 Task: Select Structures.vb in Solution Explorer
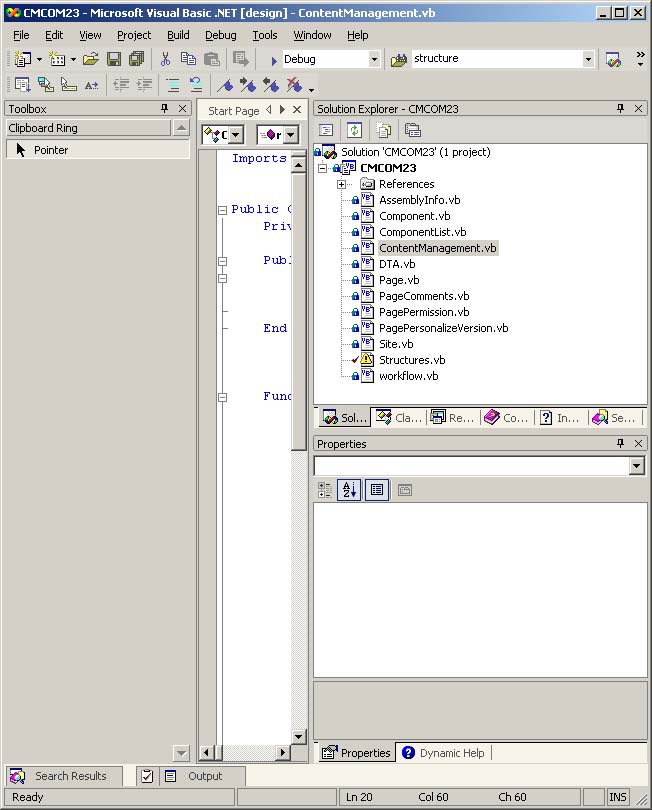pos(411,360)
